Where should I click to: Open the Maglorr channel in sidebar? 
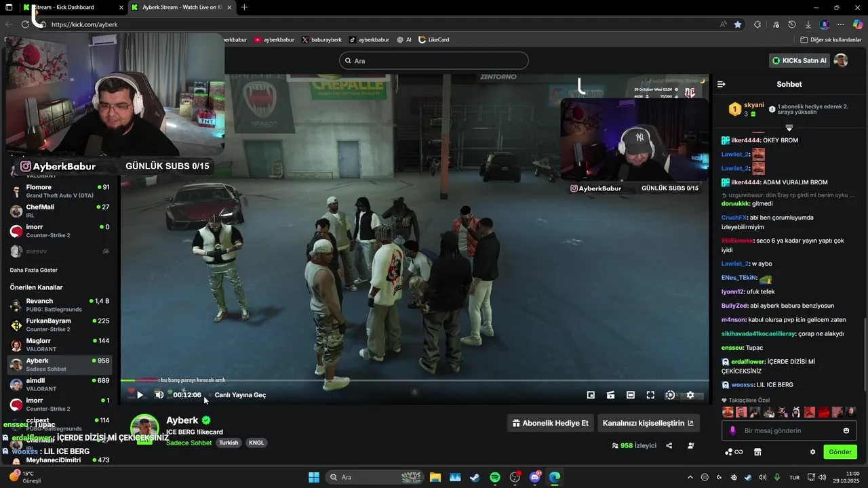60,344
